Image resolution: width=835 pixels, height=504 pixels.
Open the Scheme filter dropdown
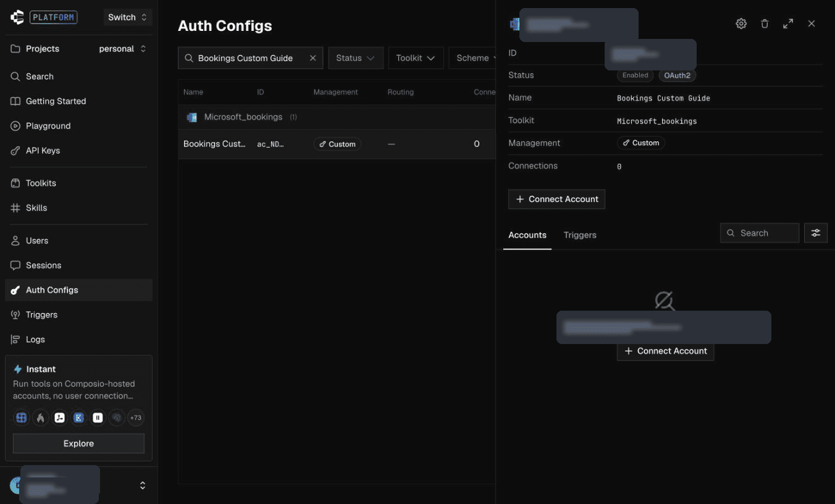pos(473,58)
